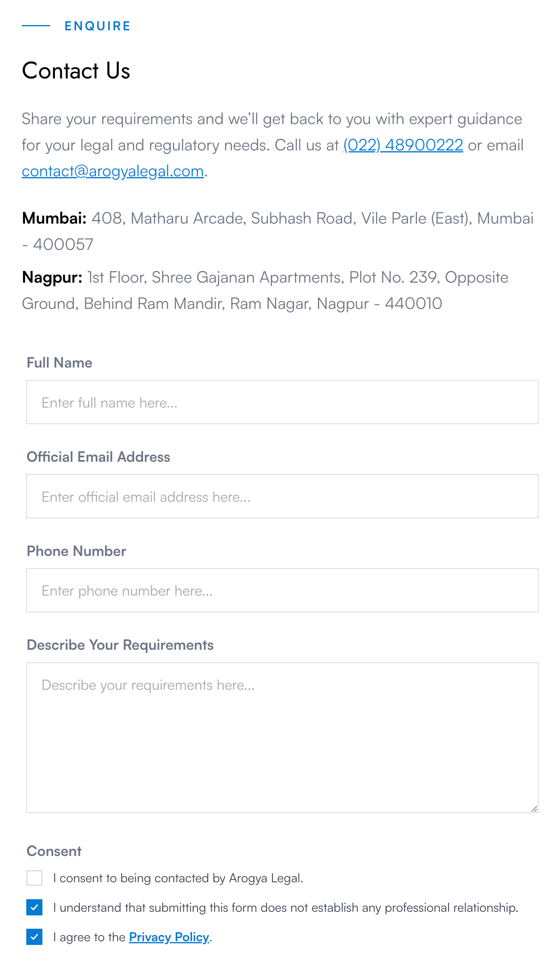Open the contact@arogyalegal.com email link
560x972 pixels.
coord(113,171)
